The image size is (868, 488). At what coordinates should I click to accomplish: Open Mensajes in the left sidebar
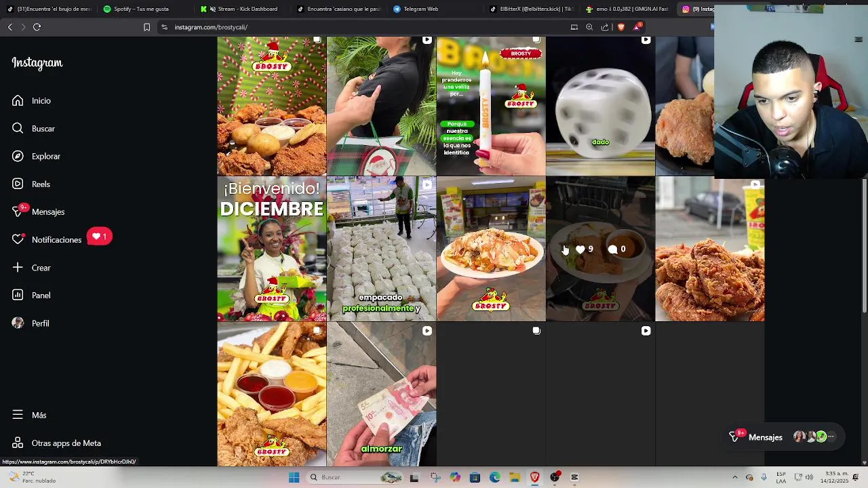[x=38, y=211]
